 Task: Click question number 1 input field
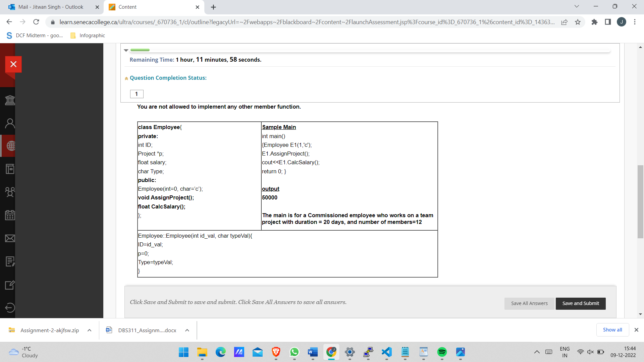137,93
